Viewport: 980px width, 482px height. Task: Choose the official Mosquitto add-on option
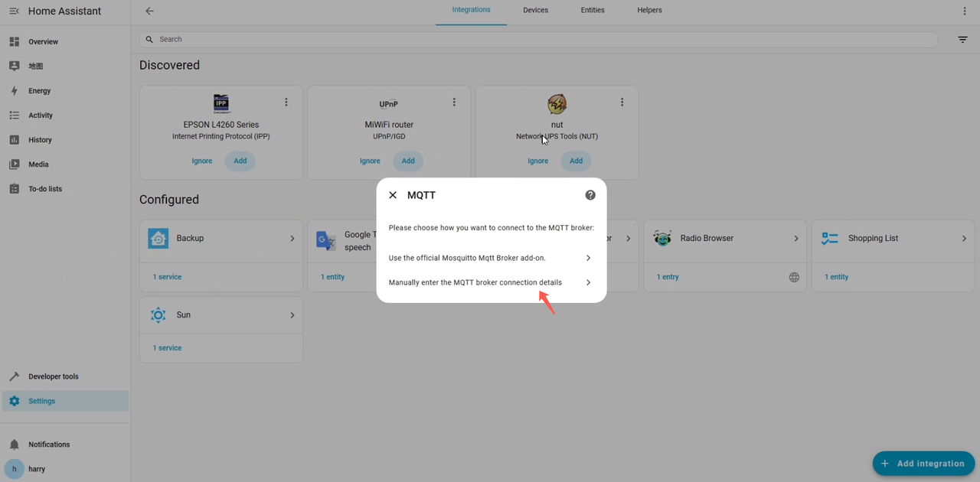pyautogui.click(x=490, y=258)
